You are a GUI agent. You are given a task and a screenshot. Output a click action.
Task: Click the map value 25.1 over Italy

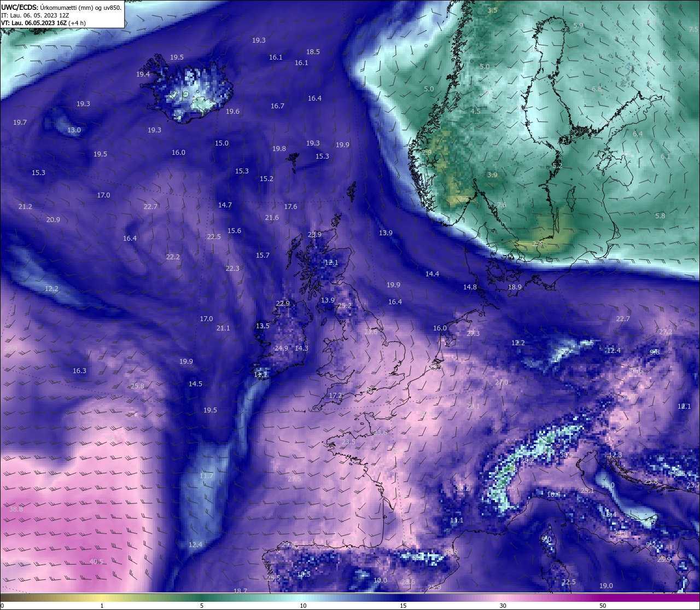tap(587, 491)
